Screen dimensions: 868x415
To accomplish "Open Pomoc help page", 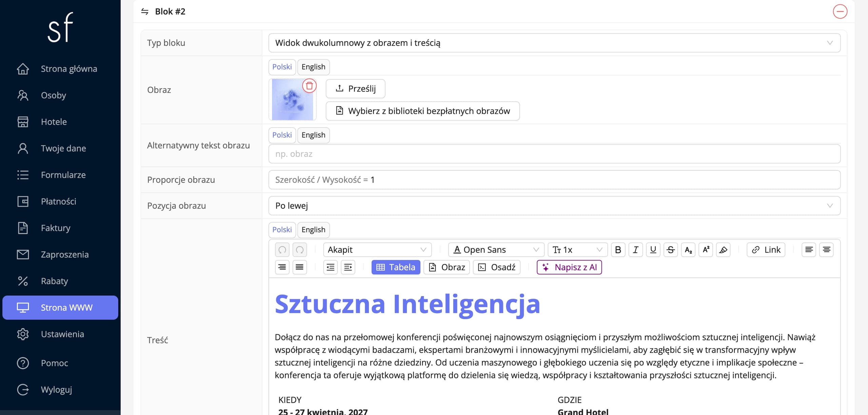I will click(x=60, y=363).
